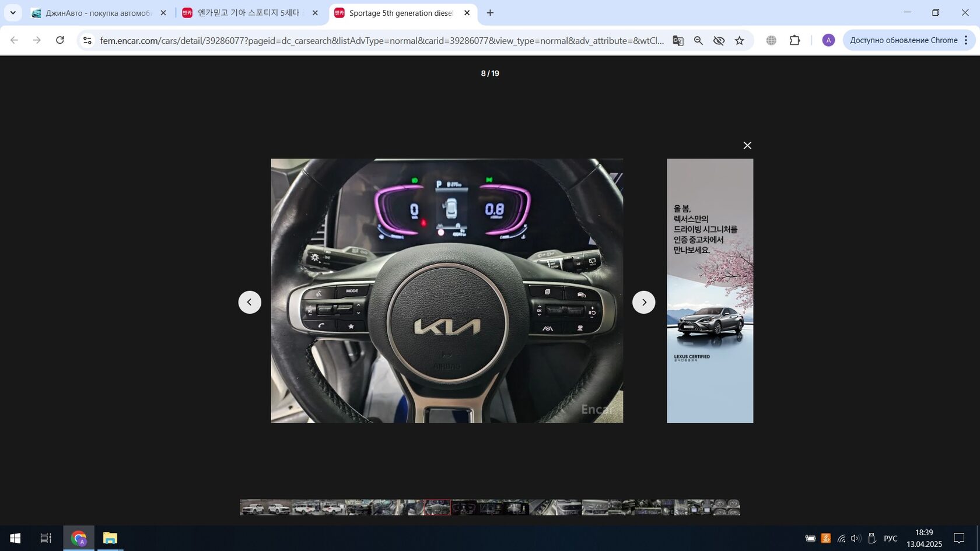Navigate back in browser history
Screen dimensions: 980x551
pyautogui.click(x=15, y=40)
